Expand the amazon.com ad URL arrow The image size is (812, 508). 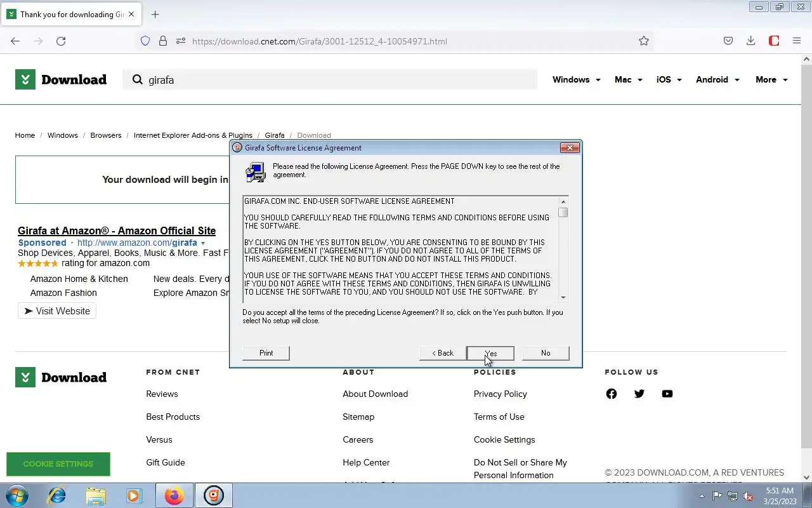click(x=203, y=243)
